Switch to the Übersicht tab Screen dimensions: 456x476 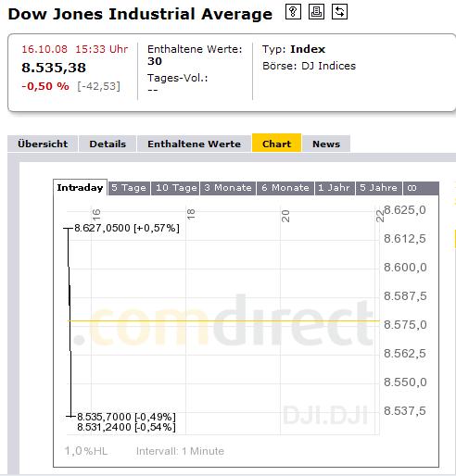(x=43, y=144)
